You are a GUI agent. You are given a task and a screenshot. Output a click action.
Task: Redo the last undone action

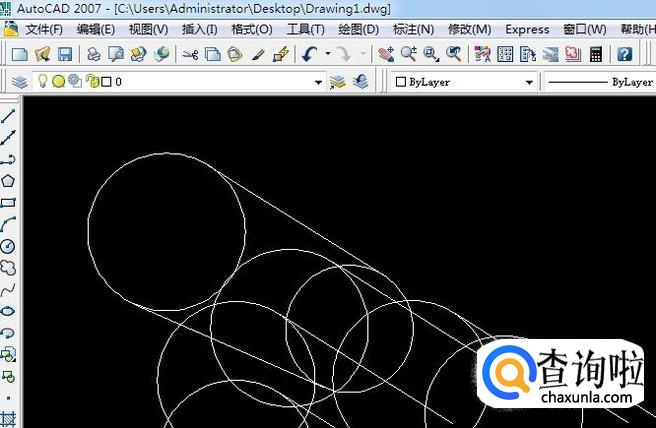point(344,54)
